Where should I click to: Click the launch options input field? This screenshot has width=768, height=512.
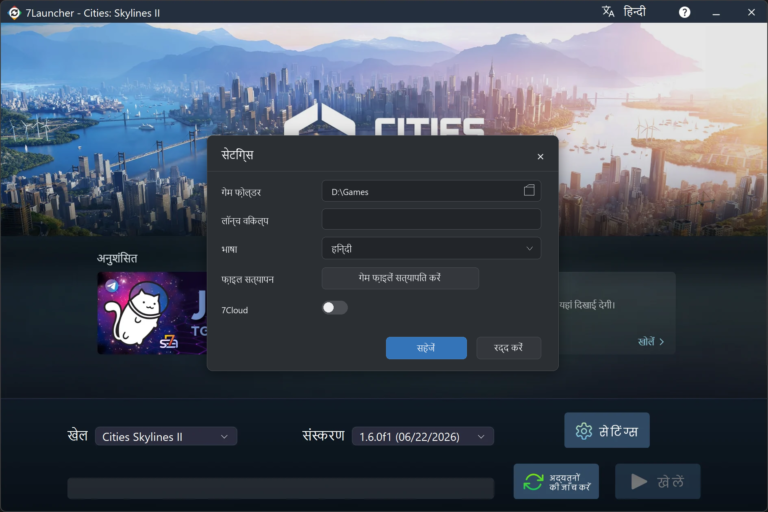(x=431, y=219)
